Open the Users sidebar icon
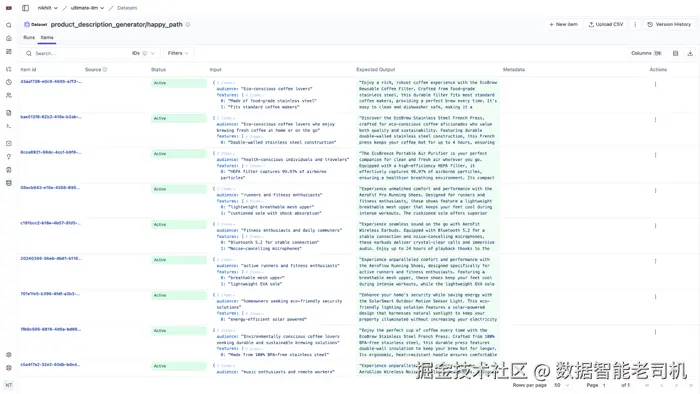The width and height of the screenshot is (700, 394). click(8, 95)
